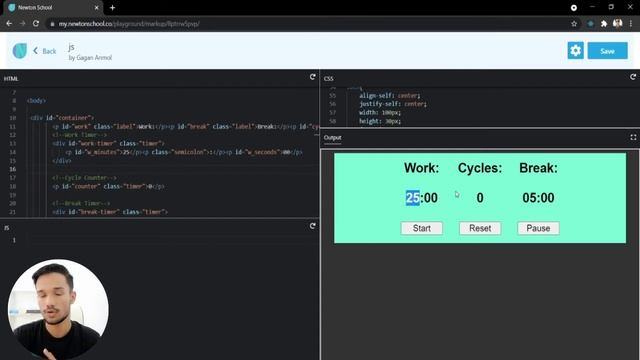Open playground settings gear
Image resolution: width=640 pixels, height=360 pixels.
click(x=576, y=51)
